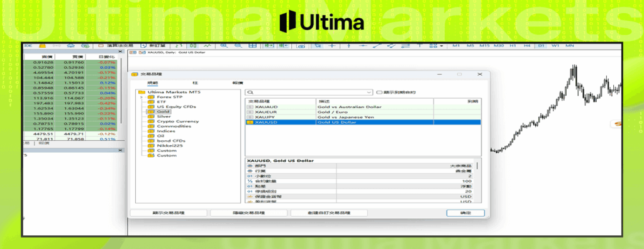Open the 規範 tab in symbols dialog
This screenshot has width=644, height=249.
pyautogui.click(x=152, y=83)
